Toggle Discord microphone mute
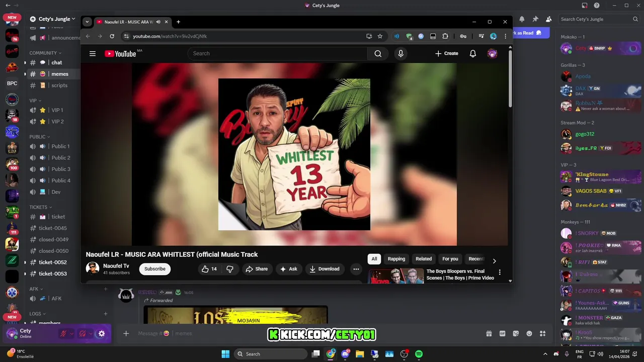 63,333
